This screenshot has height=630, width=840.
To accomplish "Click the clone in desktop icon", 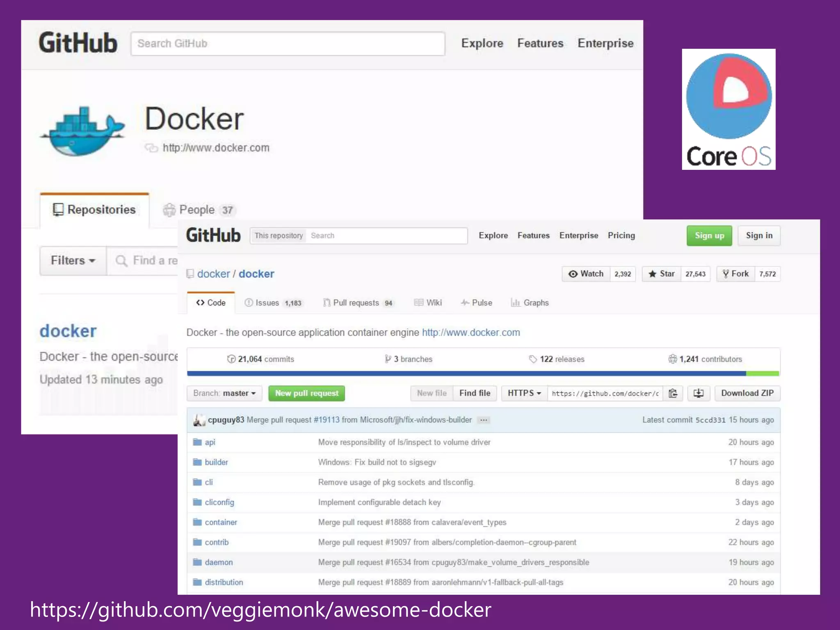I will pos(698,393).
